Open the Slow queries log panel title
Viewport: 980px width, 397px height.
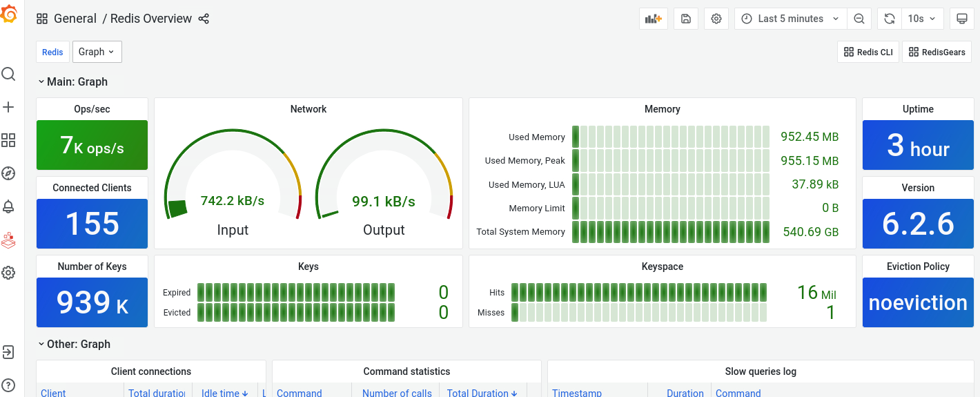[x=761, y=371]
